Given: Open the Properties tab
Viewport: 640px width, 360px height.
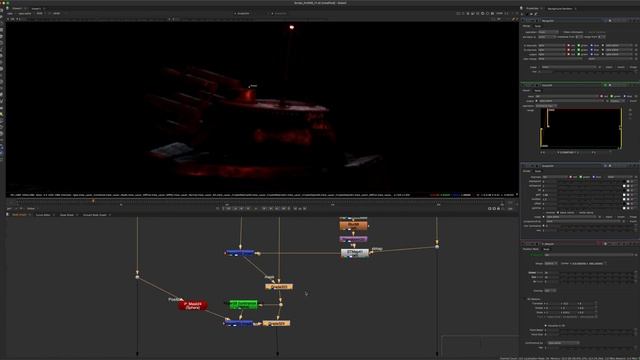Looking at the screenshot, I should pos(532,9).
